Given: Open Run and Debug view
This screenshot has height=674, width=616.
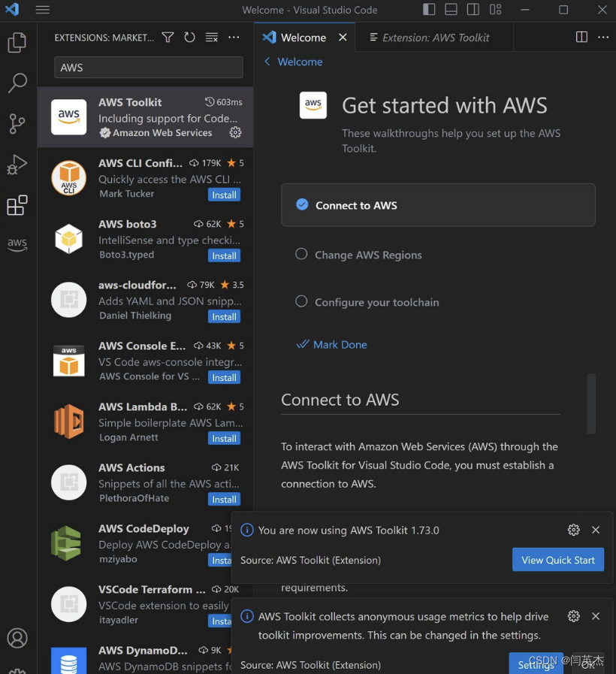Looking at the screenshot, I should [17, 165].
